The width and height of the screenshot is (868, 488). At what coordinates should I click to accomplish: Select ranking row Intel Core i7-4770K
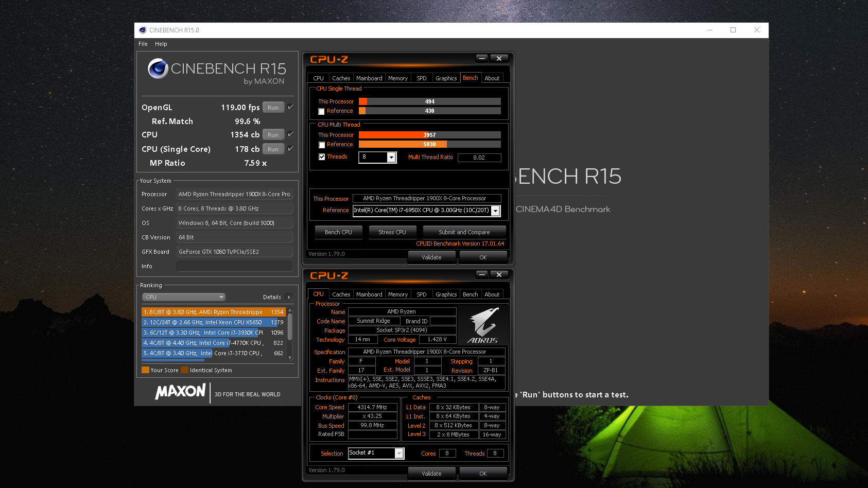click(213, 343)
